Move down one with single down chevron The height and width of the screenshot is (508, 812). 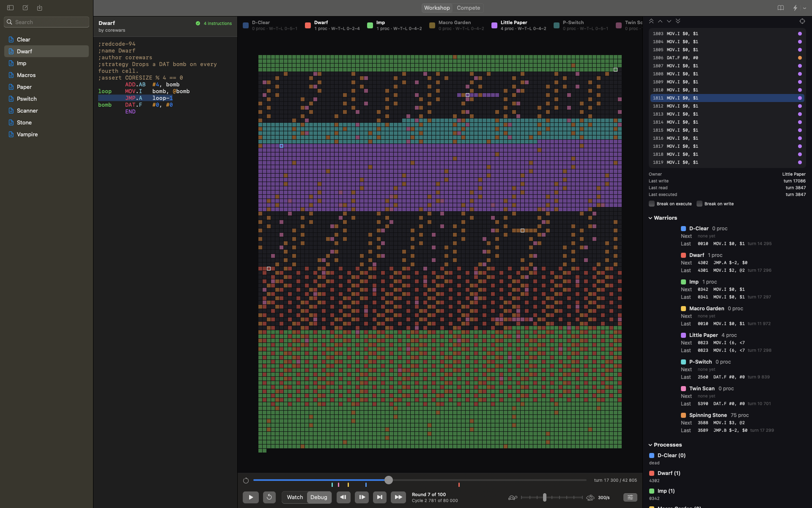pyautogui.click(x=669, y=21)
